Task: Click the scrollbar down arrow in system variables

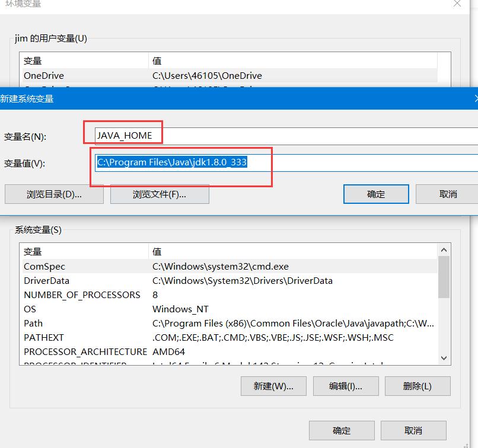Action: click(x=444, y=357)
